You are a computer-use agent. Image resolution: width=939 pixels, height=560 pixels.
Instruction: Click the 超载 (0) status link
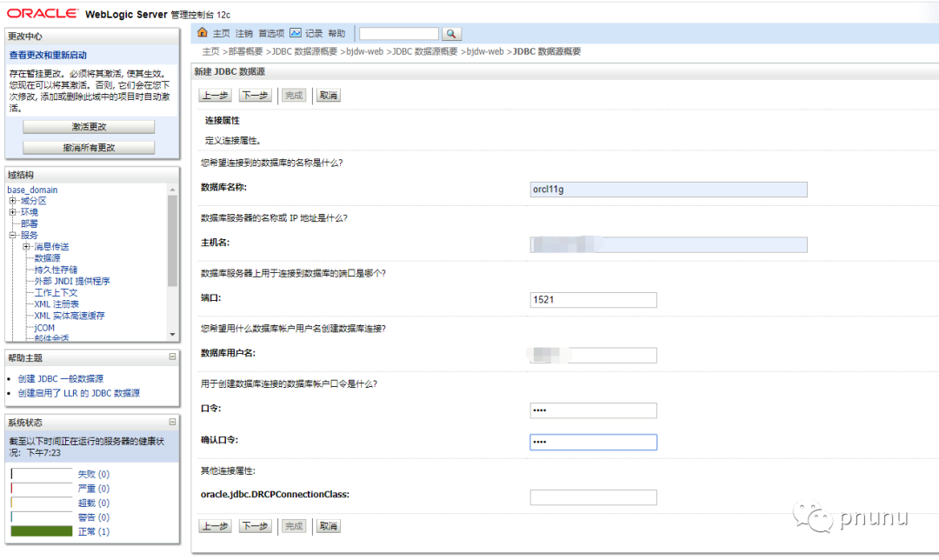point(93,503)
